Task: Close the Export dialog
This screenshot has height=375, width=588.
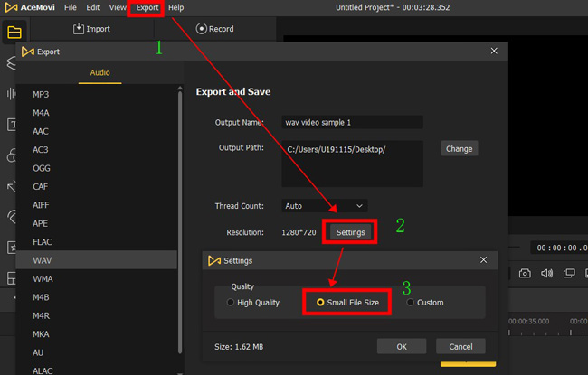Action: click(494, 51)
